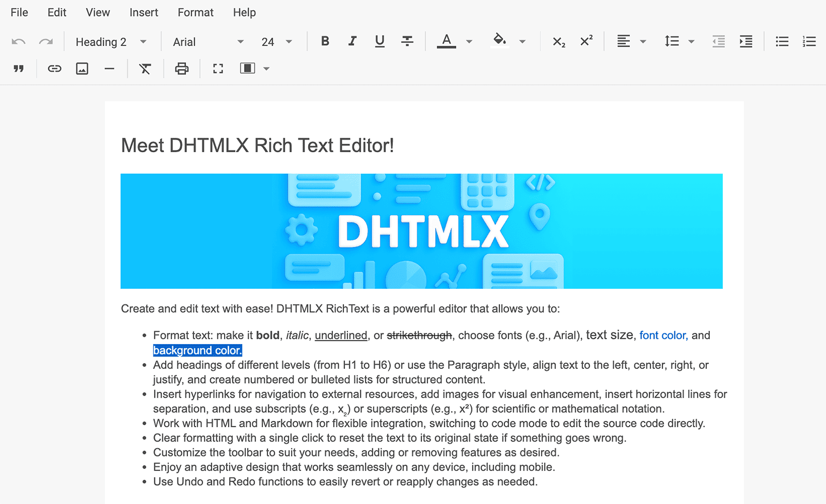Open the Help menu
Image resolution: width=826 pixels, height=504 pixels.
click(x=244, y=12)
